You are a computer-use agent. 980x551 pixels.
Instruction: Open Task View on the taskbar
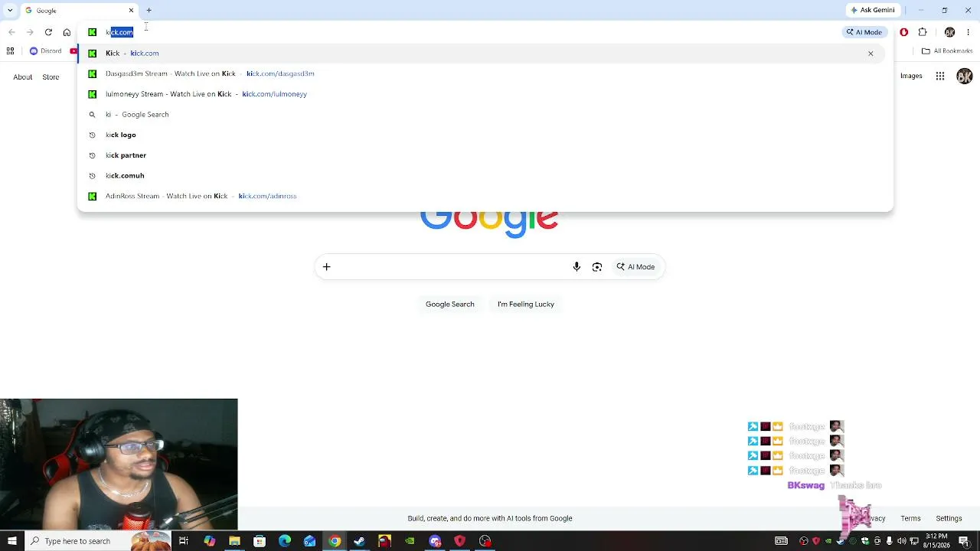pos(184,541)
